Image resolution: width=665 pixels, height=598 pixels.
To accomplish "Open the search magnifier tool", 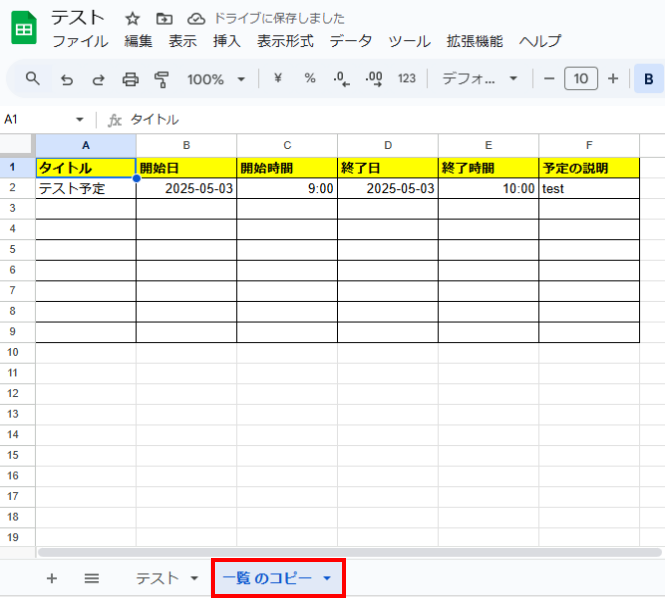I will [33, 79].
